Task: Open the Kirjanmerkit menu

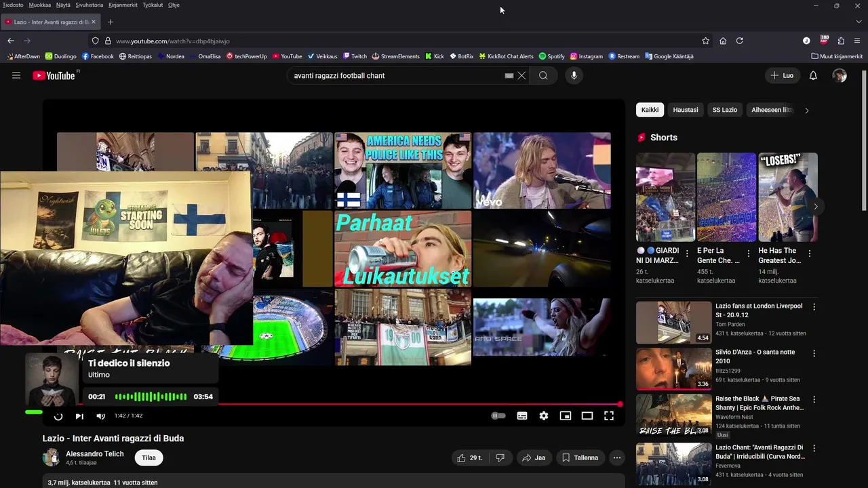Action: (x=123, y=5)
